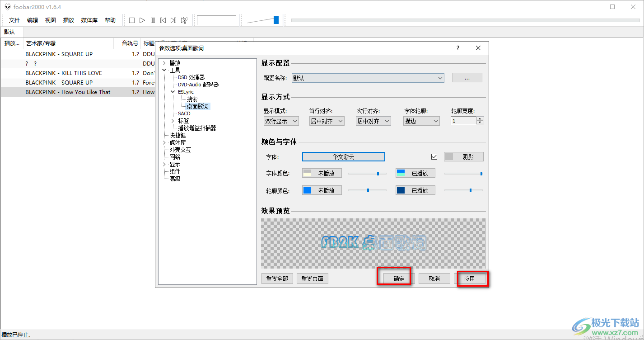Open the 配置名称 dropdown
644x340 pixels.
[368, 78]
